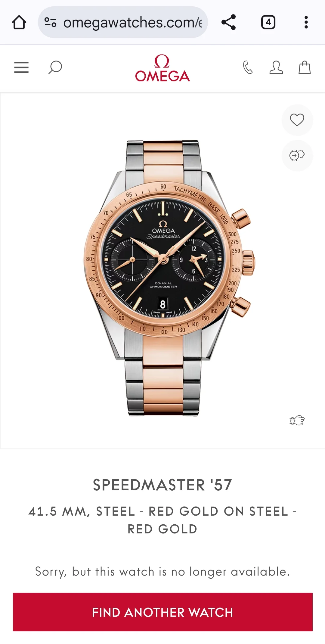The image size is (325, 644).
Task: Tap the Speedmaster watch product image
Action: 169,278
